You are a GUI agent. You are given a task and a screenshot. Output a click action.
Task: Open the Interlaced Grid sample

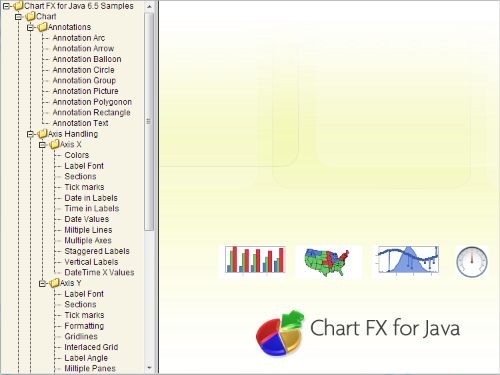pyautogui.click(x=91, y=347)
